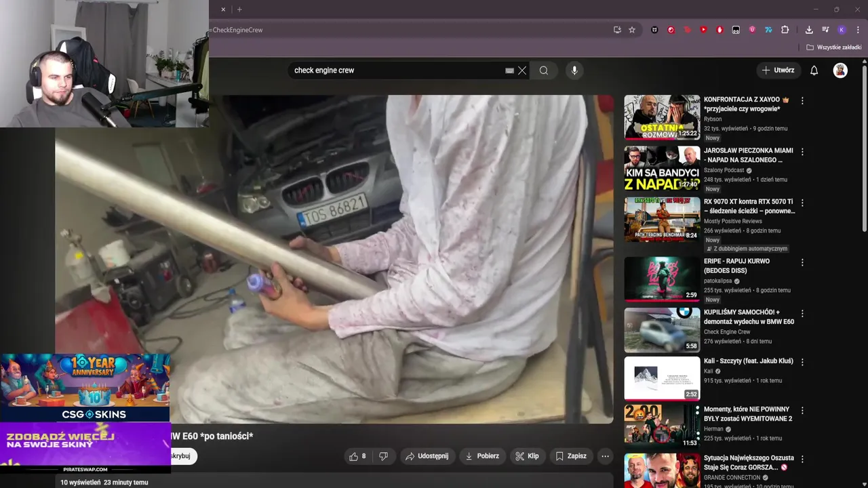The image size is (868, 488).
Task: Go to the Mostly Positive Reviews channel
Action: pos(733,221)
